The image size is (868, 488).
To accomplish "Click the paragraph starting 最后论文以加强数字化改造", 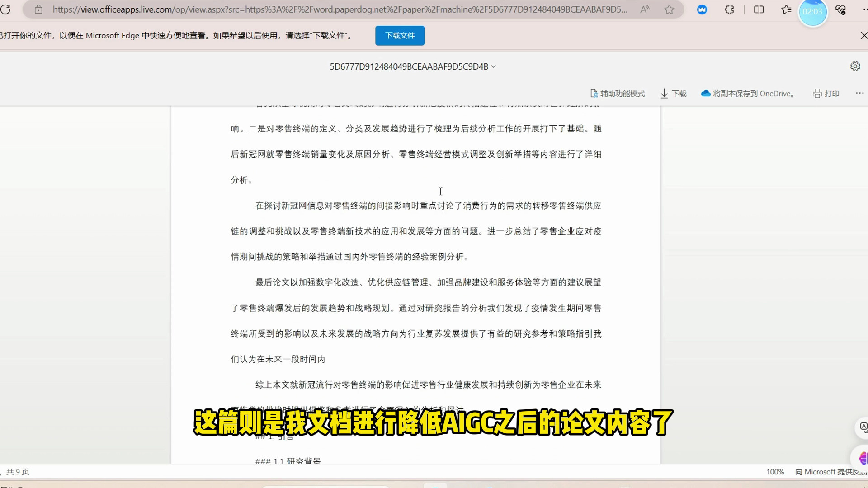I will (416, 321).
